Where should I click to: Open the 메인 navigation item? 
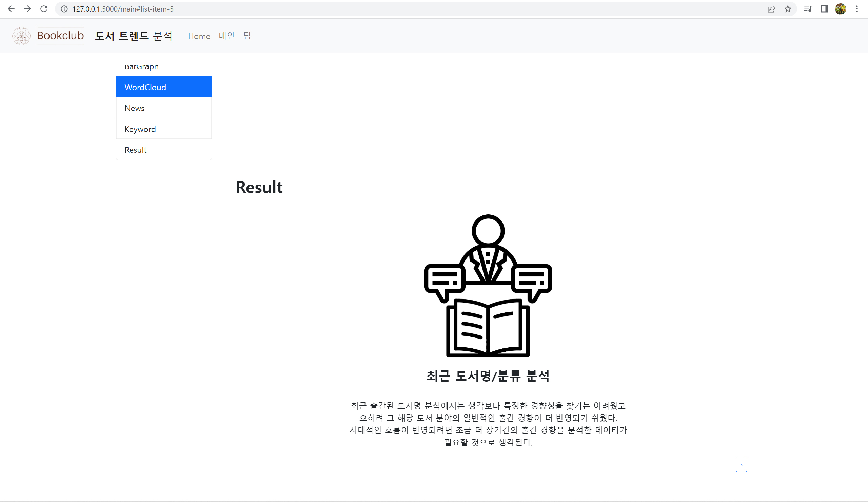coord(226,36)
